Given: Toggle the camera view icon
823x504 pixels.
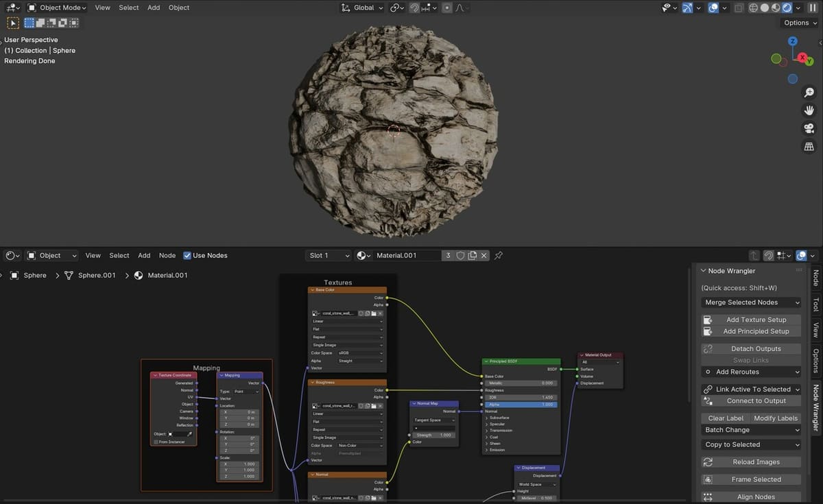Looking at the screenshot, I should click(809, 128).
